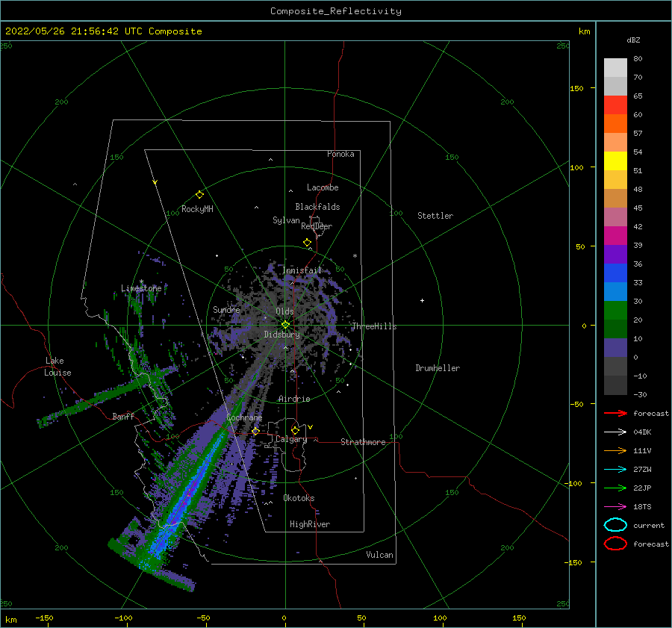This screenshot has height=628, width=672.
Task: Click the -100 tick on bottom km axis
Action: click(123, 618)
